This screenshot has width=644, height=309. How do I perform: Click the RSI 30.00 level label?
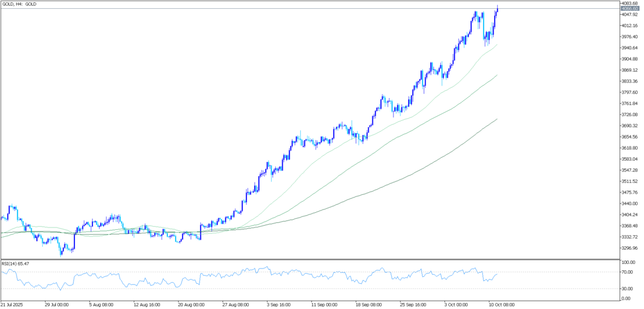[x=628, y=288]
